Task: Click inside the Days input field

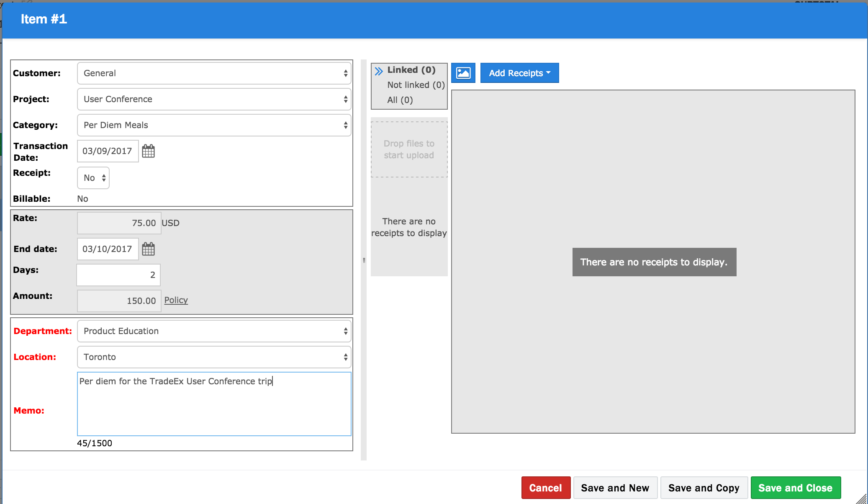Action: point(118,275)
